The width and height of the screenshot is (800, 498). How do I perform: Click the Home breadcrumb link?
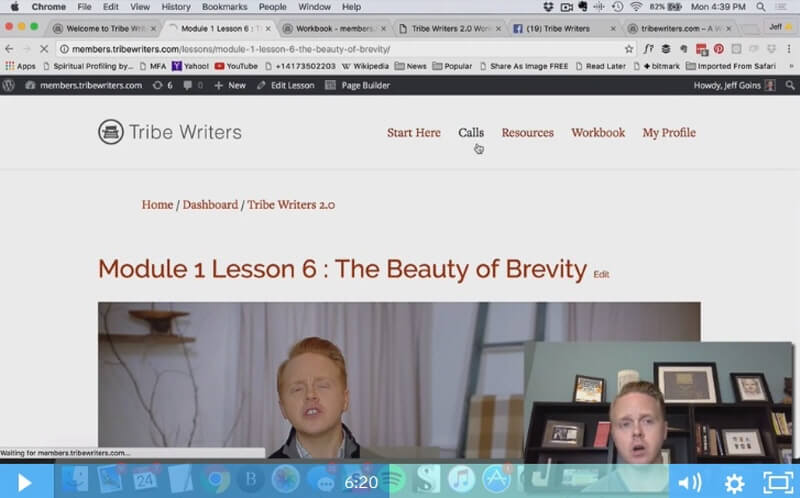(157, 205)
